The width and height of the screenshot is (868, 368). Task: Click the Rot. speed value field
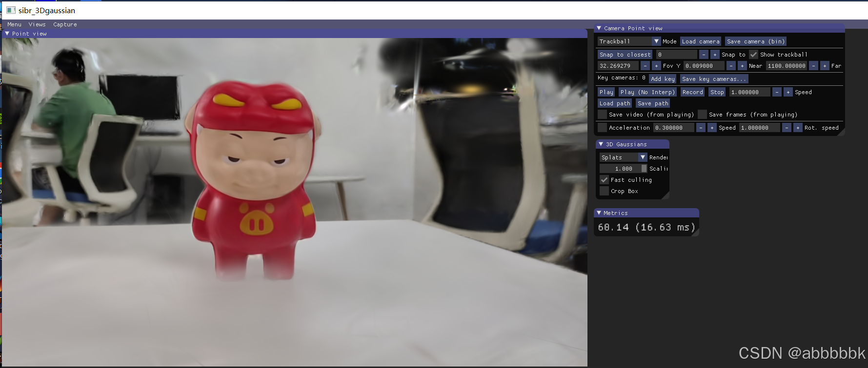point(760,128)
